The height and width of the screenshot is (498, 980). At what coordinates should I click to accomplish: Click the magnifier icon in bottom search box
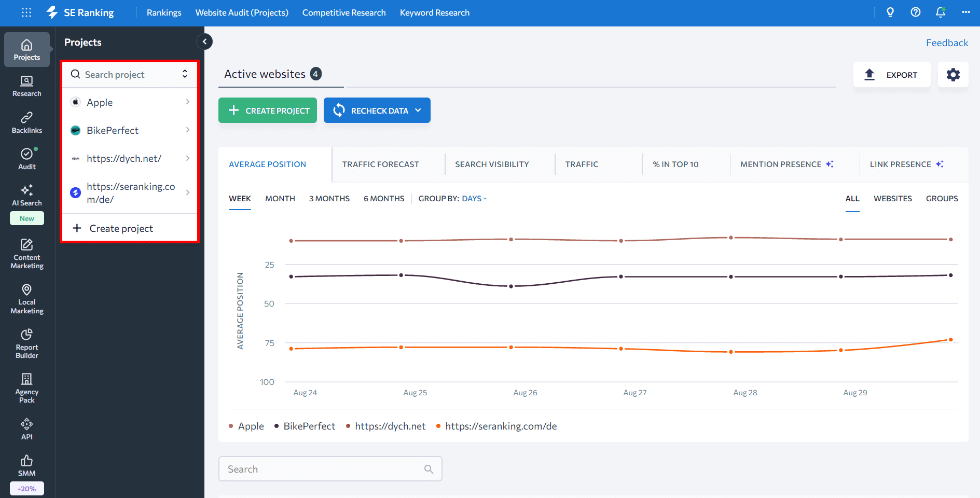pyautogui.click(x=429, y=469)
